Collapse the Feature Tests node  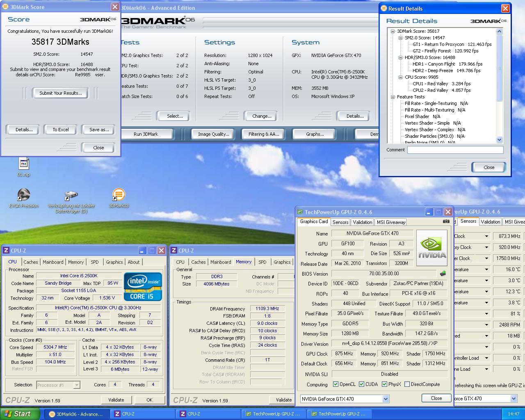[393, 97]
